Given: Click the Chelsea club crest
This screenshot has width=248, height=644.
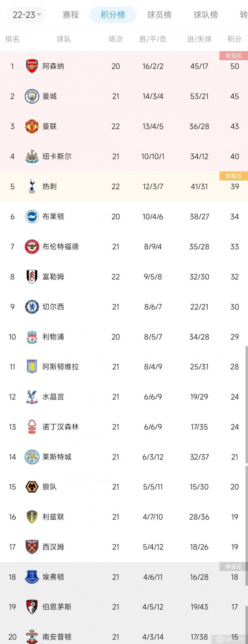Looking at the screenshot, I should pyautogui.click(x=32, y=307).
